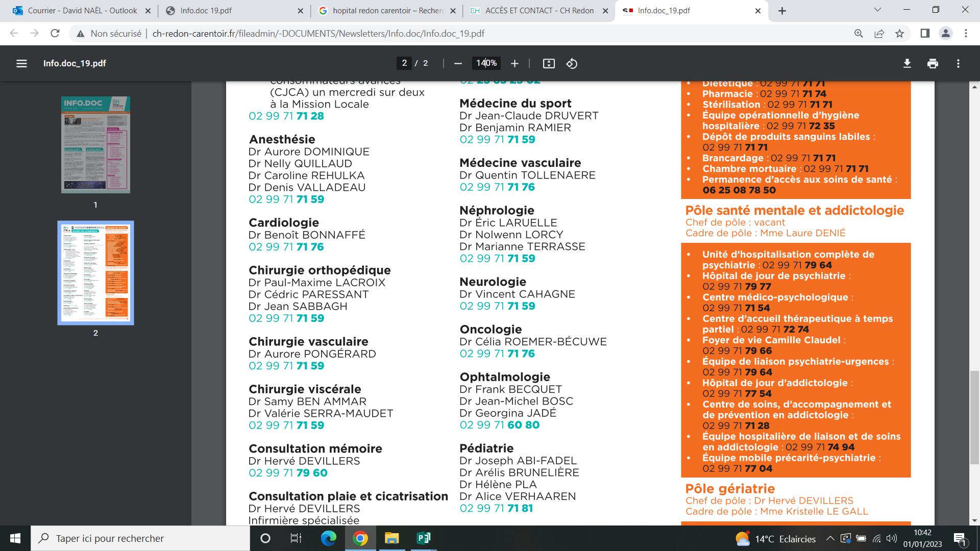The height and width of the screenshot is (551, 980).
Task: Reload the current page
Action: click(x=55, y=34)
